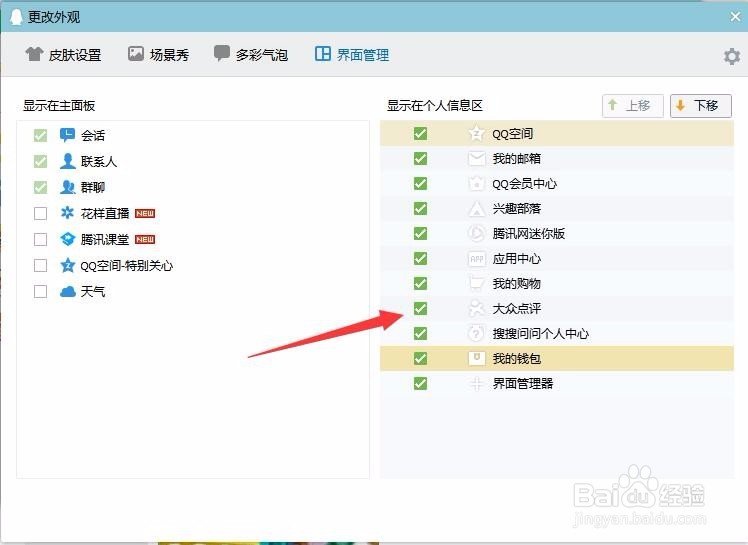The height and width of the screenshot is (545, 748).
Task: Uncheck the 应用中心 checkbox
Action: pyautogui.click(x=420, y=259)
